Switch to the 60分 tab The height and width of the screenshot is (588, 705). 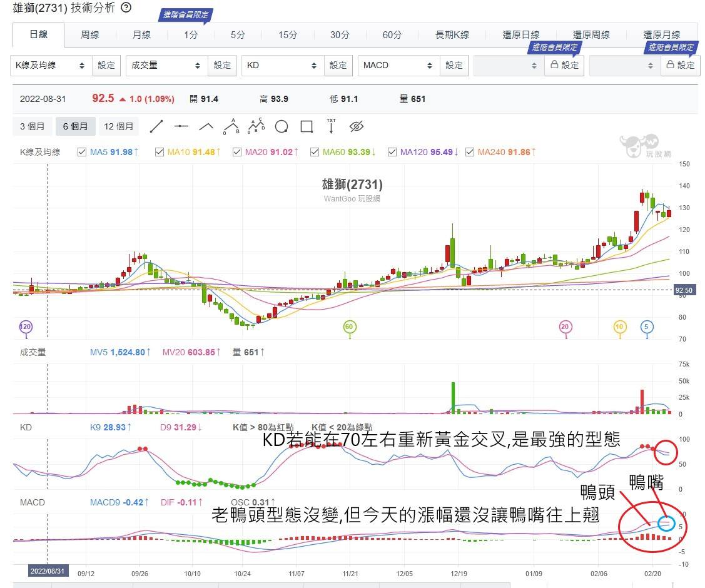coord(392,35)
